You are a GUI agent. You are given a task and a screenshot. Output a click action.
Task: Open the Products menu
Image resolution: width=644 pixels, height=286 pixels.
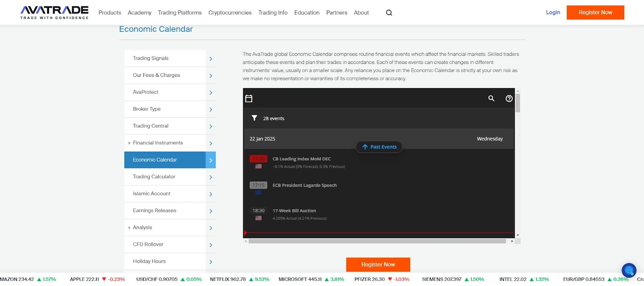click(x=109, y=12)
